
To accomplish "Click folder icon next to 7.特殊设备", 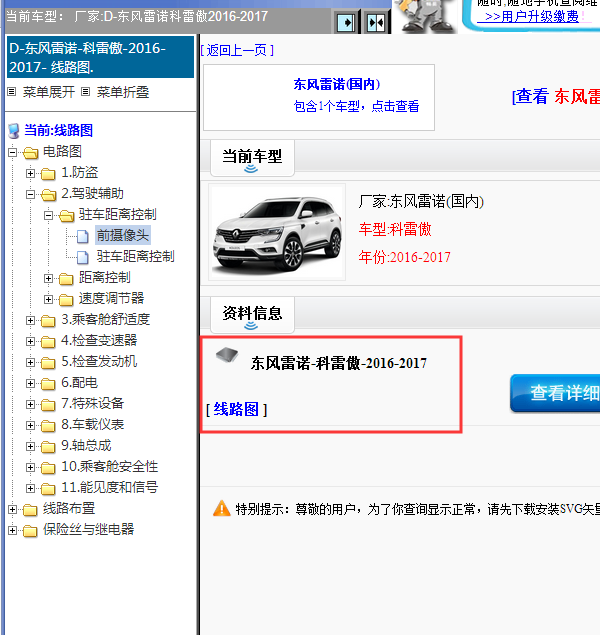I will click(48, 405).
